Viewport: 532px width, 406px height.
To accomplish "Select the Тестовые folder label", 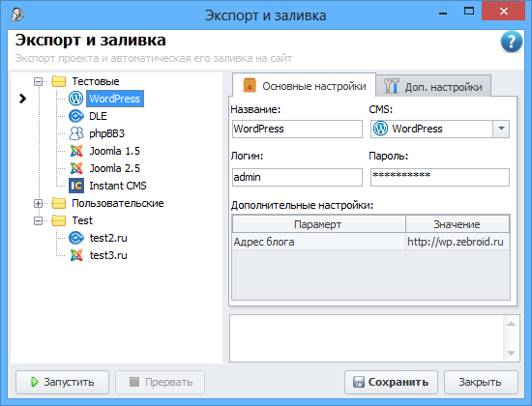I will click(x=96, y=81).
